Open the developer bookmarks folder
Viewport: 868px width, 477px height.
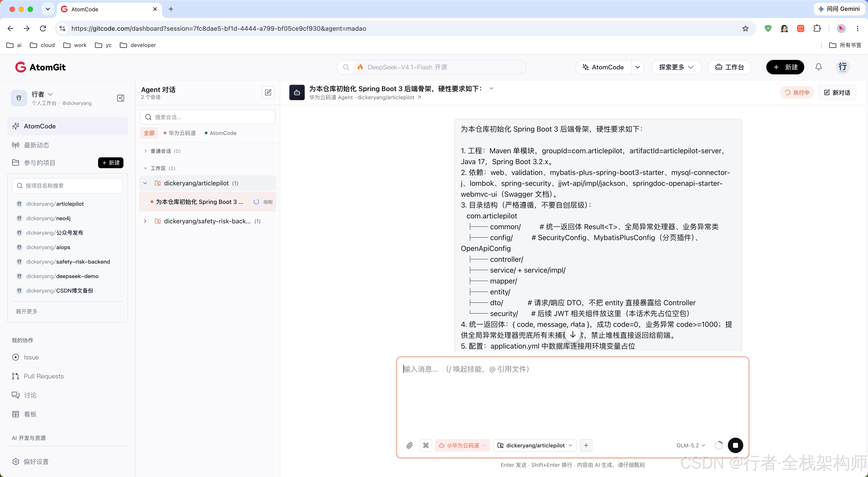point(138,45)
